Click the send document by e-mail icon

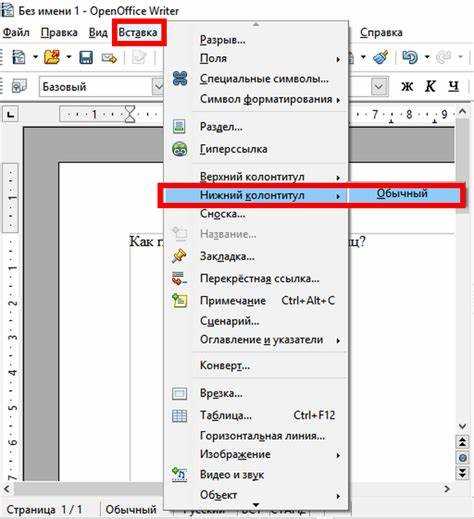pyautogui.click(x=109, y=58)
